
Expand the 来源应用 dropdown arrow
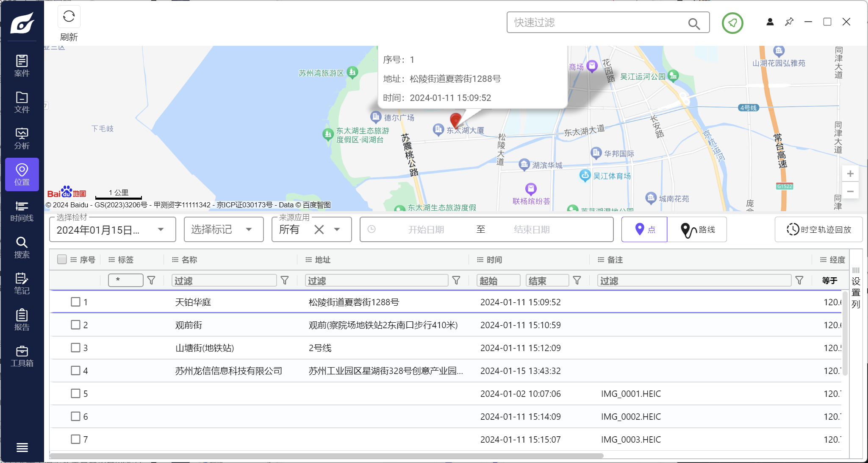pos(337,229)
